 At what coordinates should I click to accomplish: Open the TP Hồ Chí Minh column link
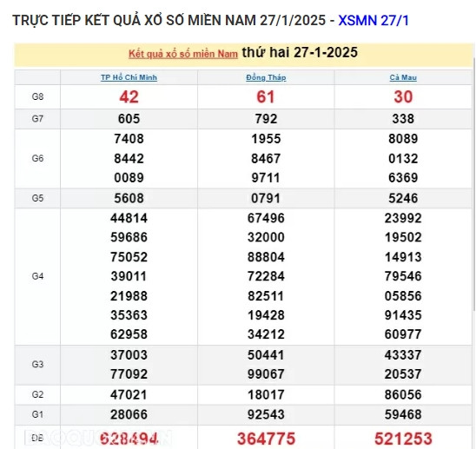129,77
